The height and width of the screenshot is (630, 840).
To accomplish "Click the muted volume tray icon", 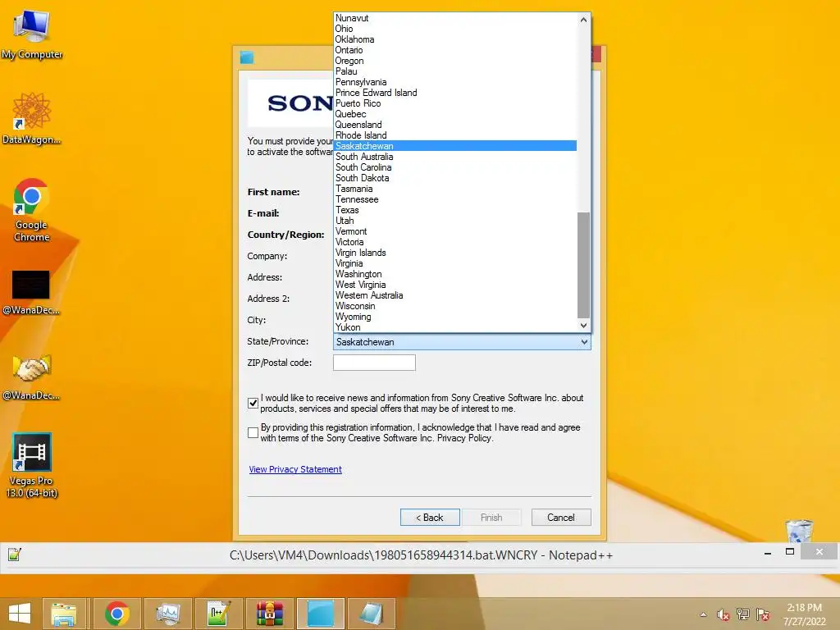I will 724,614.
